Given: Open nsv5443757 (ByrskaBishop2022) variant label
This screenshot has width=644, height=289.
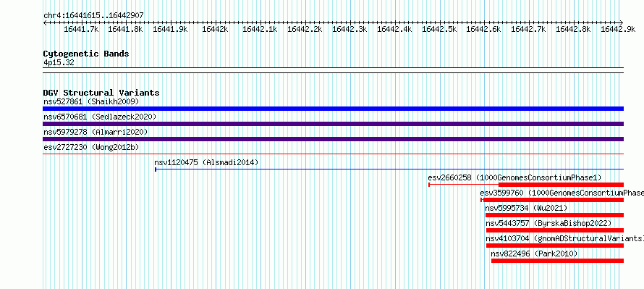Looking at the screenshot, I should (x=548, y=223).
